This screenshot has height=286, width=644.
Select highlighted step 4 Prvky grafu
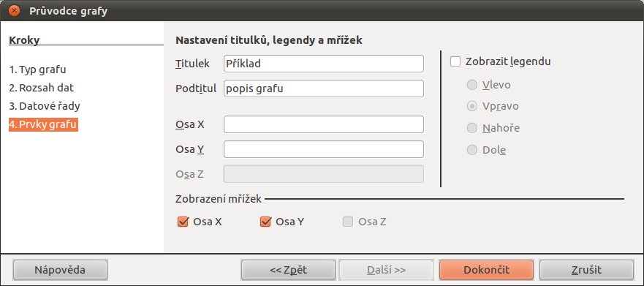coord(43,124)
